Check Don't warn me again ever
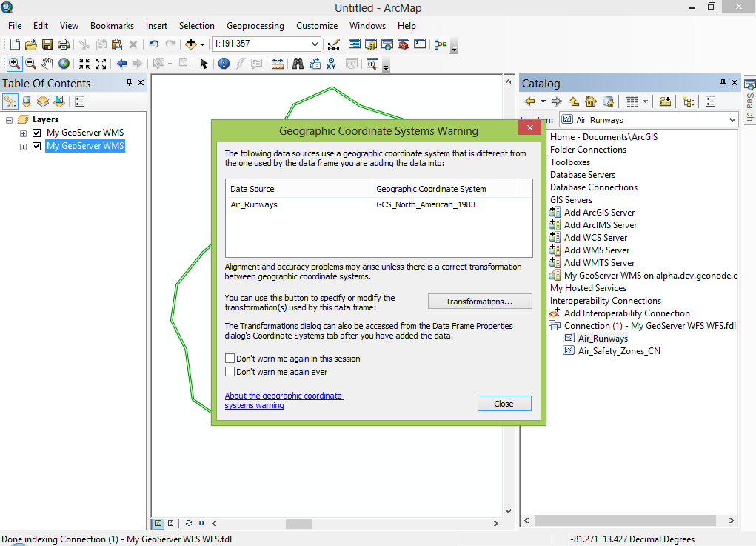Screen dimensions: 756x546 tap(230, 372)
